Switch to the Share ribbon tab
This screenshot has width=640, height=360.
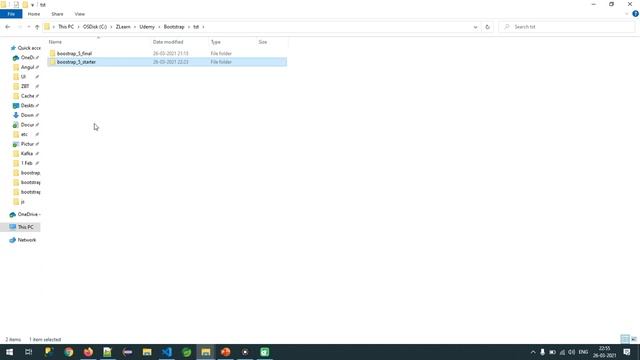(57, 14)
